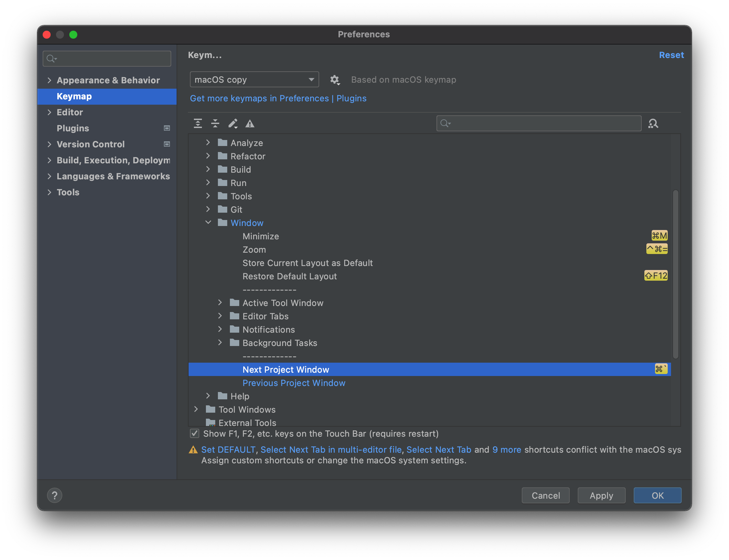Viewport: 729px width, 560px height.
Task: Expand the Editor Tabs folder
Action: (x=220, y=316)
